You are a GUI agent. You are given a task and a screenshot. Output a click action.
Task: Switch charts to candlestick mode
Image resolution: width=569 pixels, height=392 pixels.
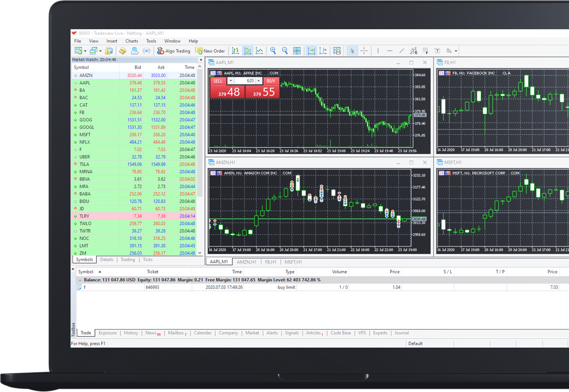(247, 51)
